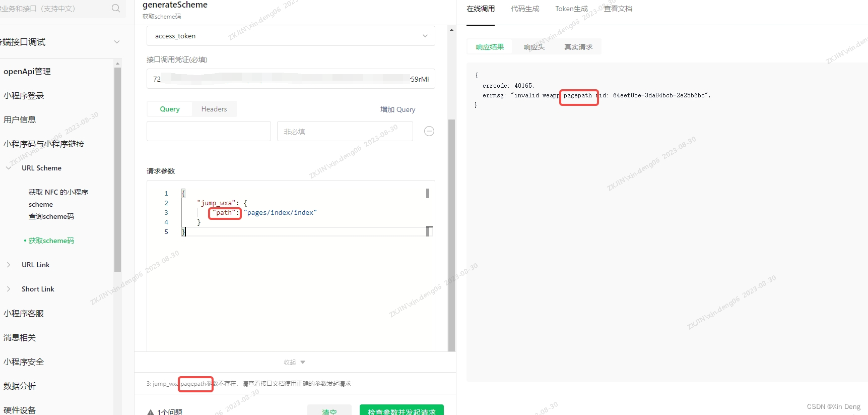This screenshot has width=868, height=415.
Task: Expand the URL Link tree node
Action: (9, 265)
